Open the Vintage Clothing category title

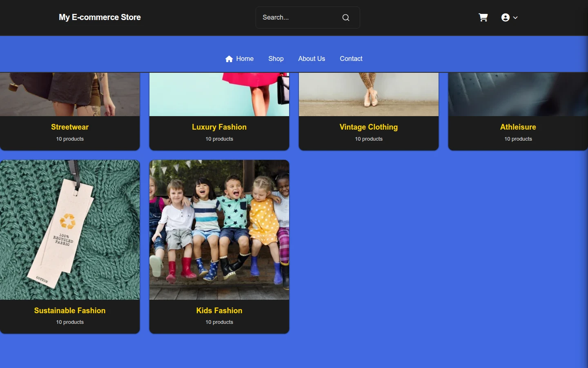tap(369, 127)
